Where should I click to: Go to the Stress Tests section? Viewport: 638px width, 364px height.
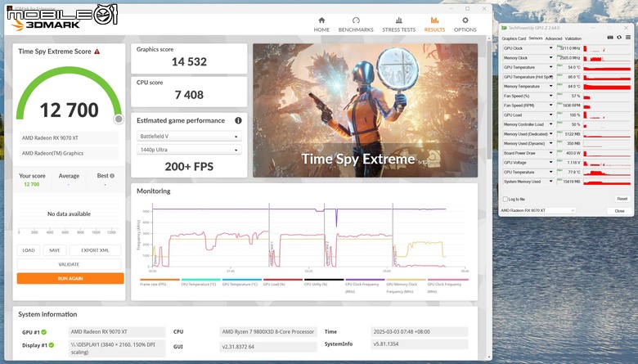pos(399,25)
